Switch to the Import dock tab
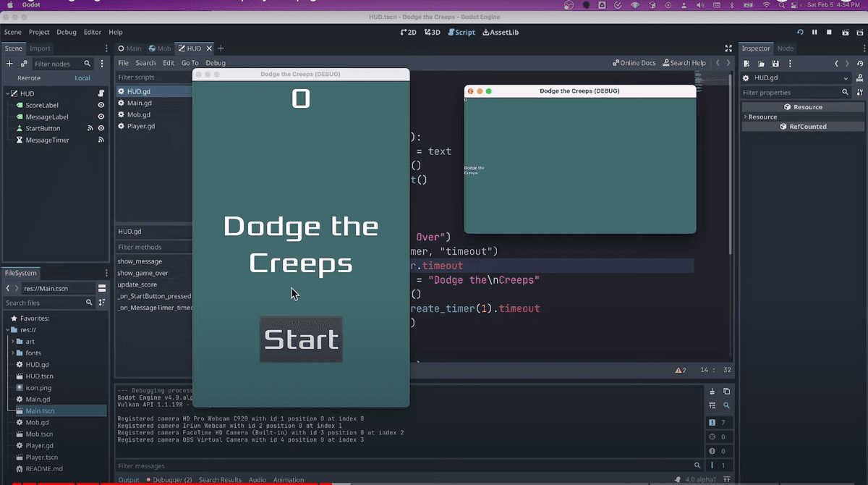 tap(40, 48)
